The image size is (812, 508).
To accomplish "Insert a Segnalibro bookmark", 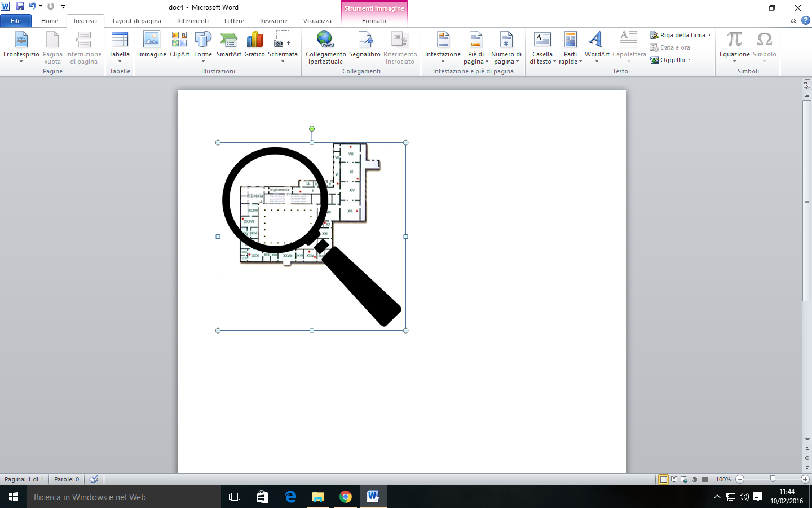I will 365,45.
